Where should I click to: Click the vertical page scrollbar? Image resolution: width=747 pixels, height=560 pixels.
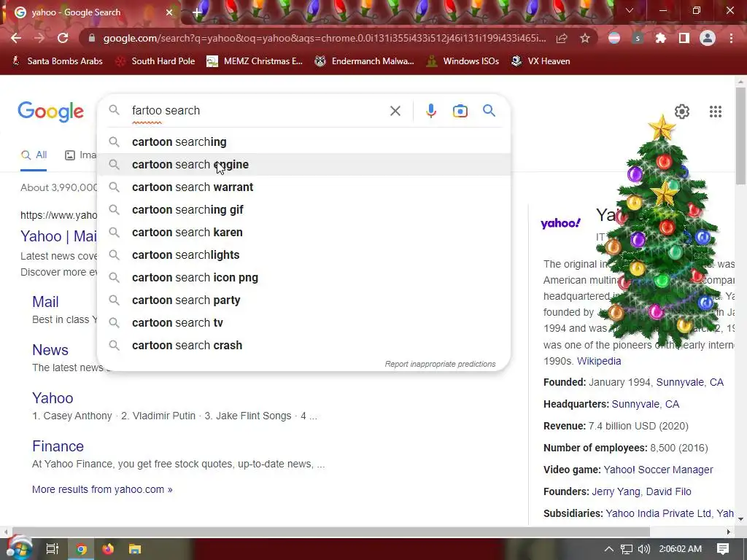[x=740, y=136]
